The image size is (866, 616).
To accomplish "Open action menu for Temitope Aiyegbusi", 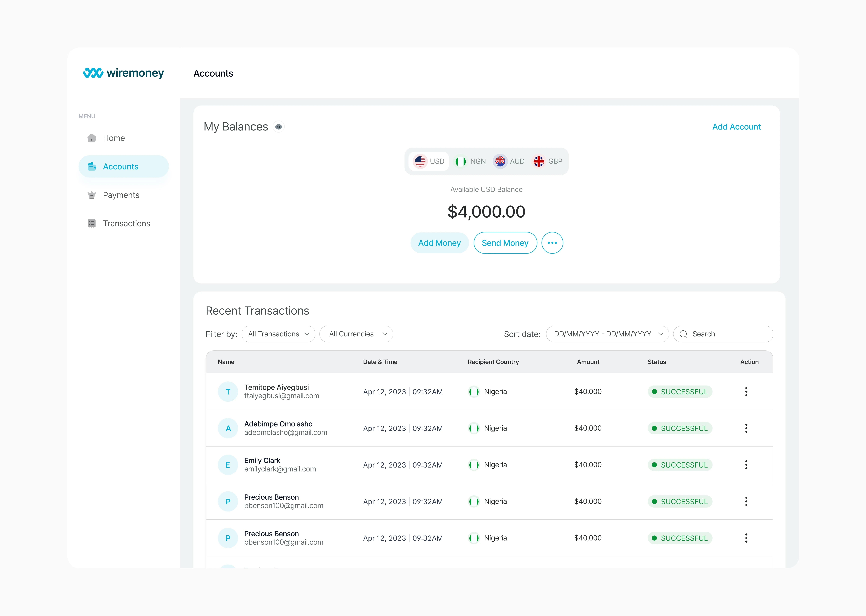I will tap(746, 391).
